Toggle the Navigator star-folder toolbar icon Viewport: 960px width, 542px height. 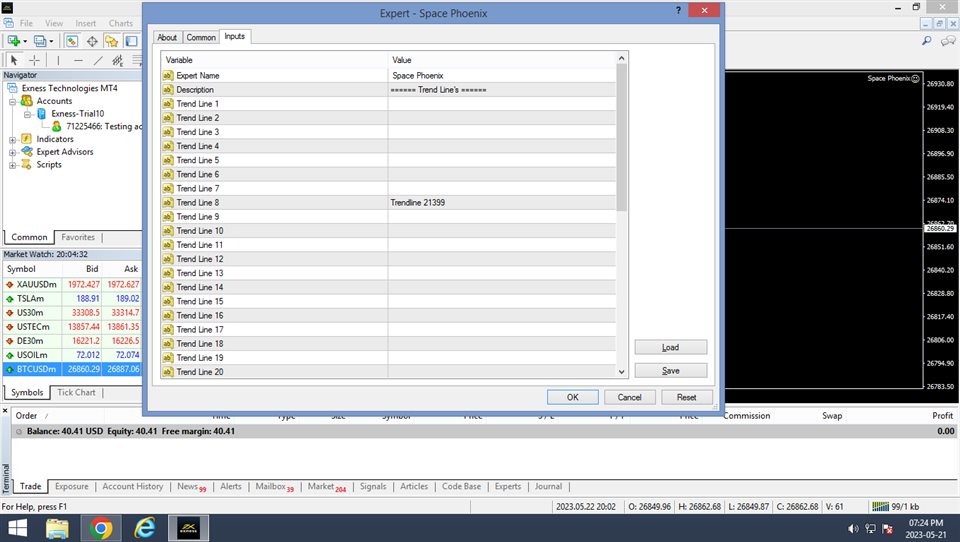[111, 41]
